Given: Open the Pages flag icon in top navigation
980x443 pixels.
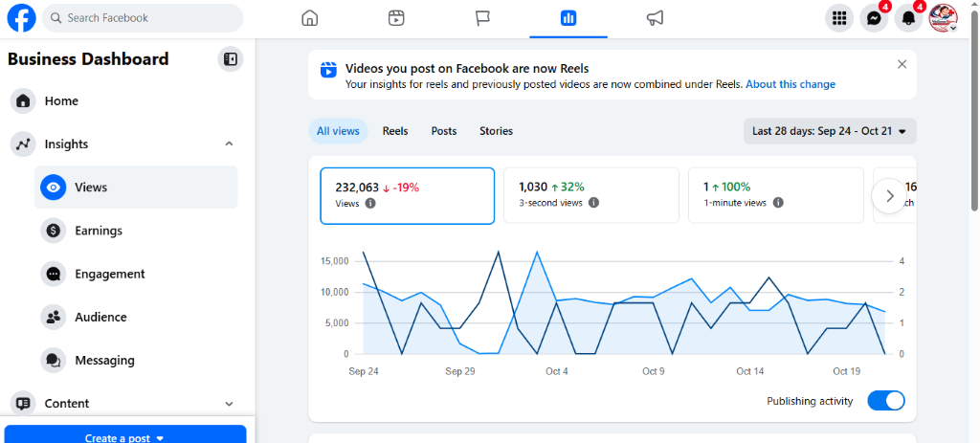Looking at the screenshot, I should click(482, 18).
